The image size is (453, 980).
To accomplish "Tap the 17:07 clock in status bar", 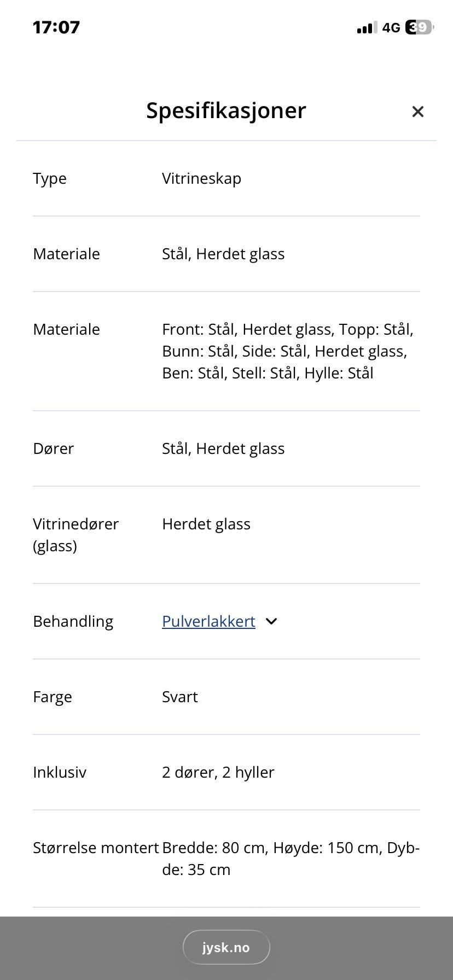I will [x=56, y=27].
